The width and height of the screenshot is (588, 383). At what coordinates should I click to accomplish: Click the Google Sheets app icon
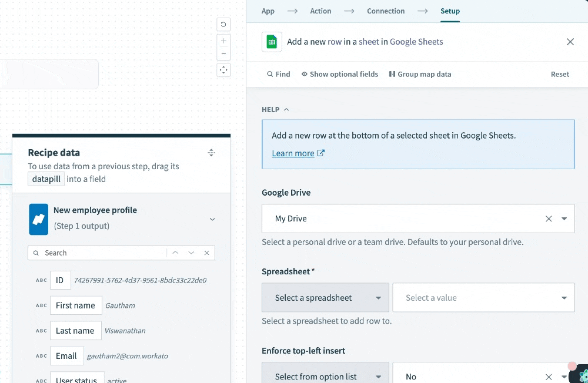(x=271, y=42)
